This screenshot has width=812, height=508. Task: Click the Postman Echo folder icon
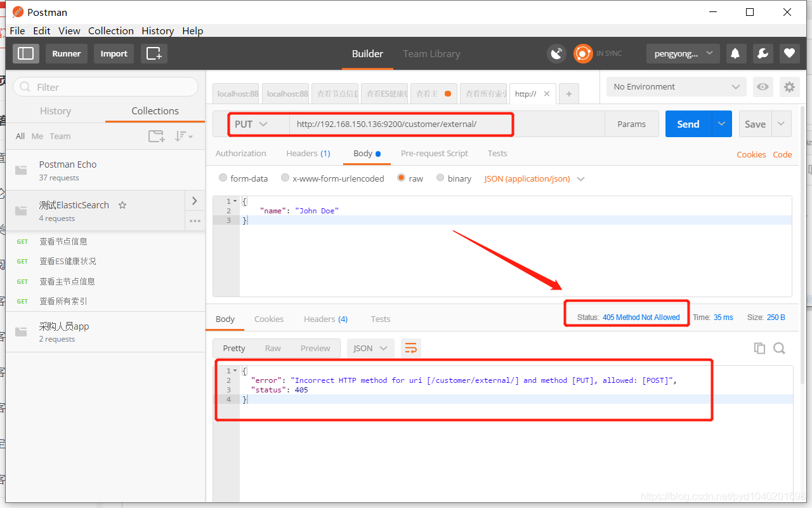(22, 170)
